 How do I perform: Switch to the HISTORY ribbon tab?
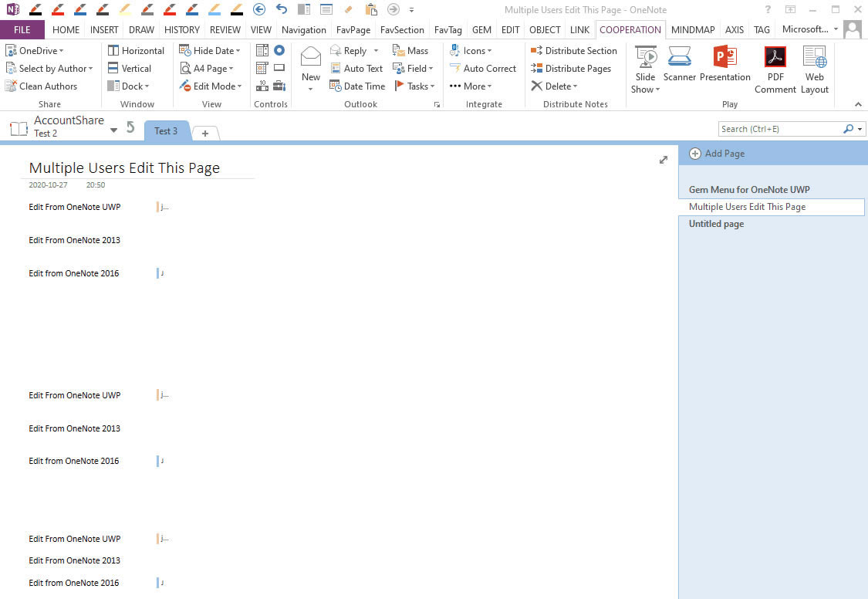coord(182,30)
